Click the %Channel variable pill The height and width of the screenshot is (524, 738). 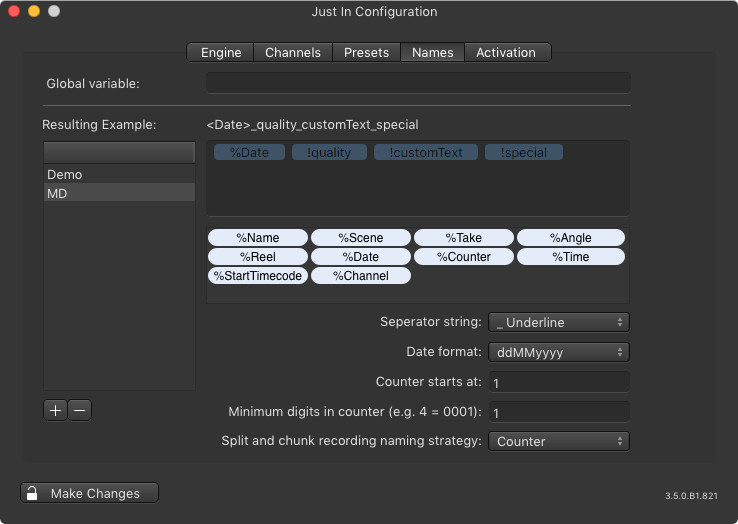361,275
